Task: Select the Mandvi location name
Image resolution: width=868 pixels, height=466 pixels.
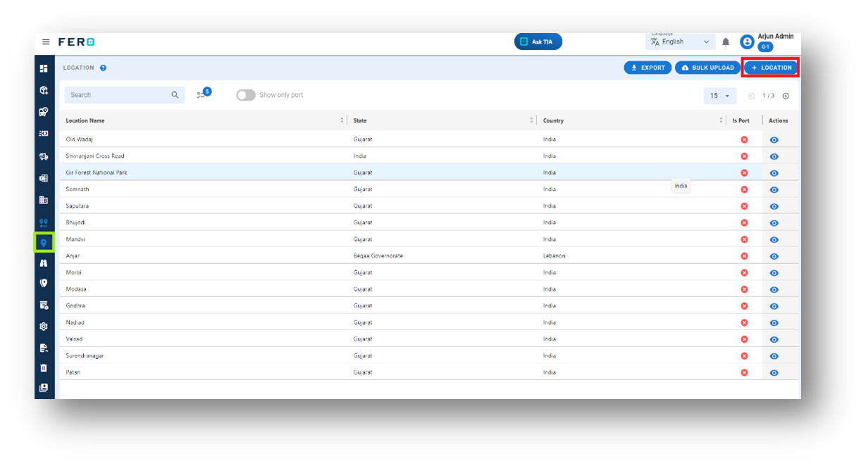Action: point(75,239)
